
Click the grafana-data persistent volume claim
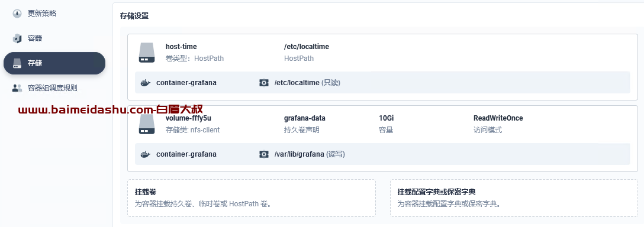pos(305,118)
